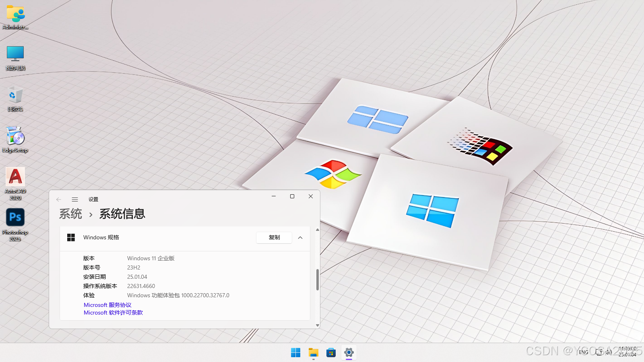Open the Administrator user folder icon
Screen dimensions: 644x362
point(16,17)
